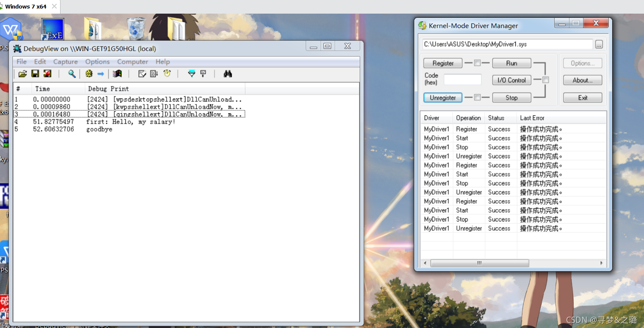Click the Register button
Viewport: 644px width, 328px height.
click(x=443, y=63)
